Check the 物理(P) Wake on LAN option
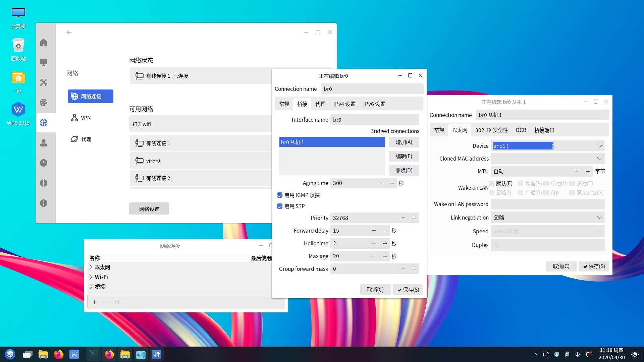Viewport: 644px width, 362px height. [x=521, y=183]
